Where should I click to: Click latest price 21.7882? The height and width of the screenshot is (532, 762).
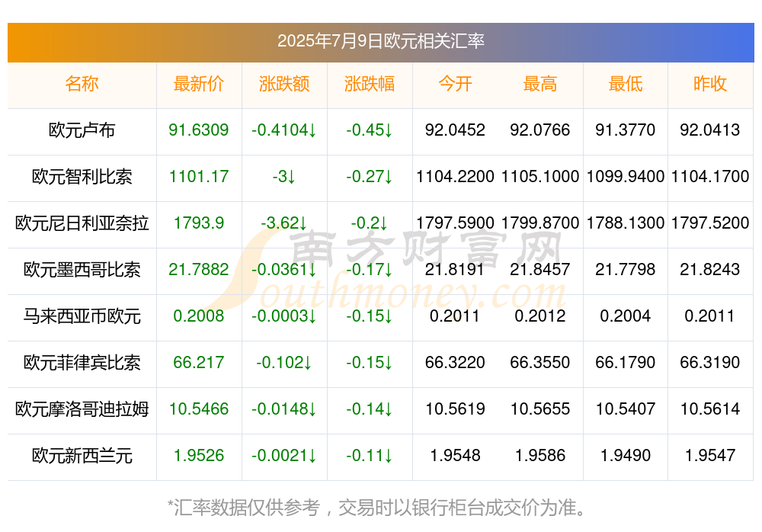pyautogui.click(x=199, y=269)
